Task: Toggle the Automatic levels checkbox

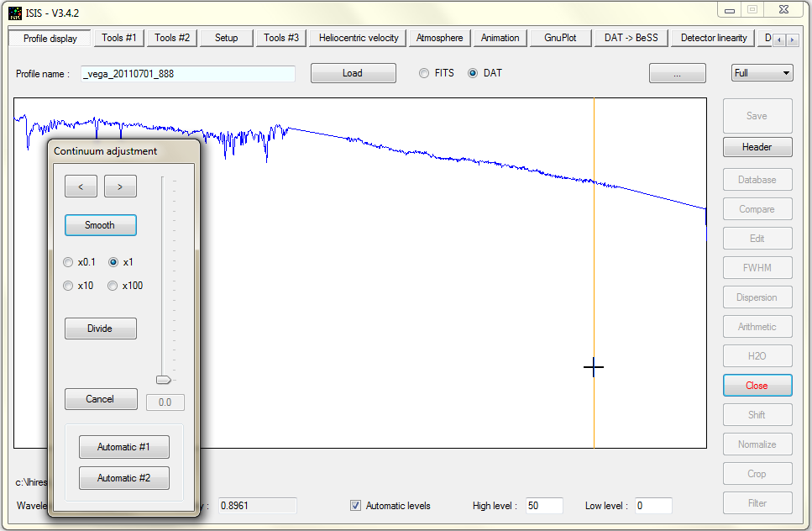Action: tap(356, 506)
